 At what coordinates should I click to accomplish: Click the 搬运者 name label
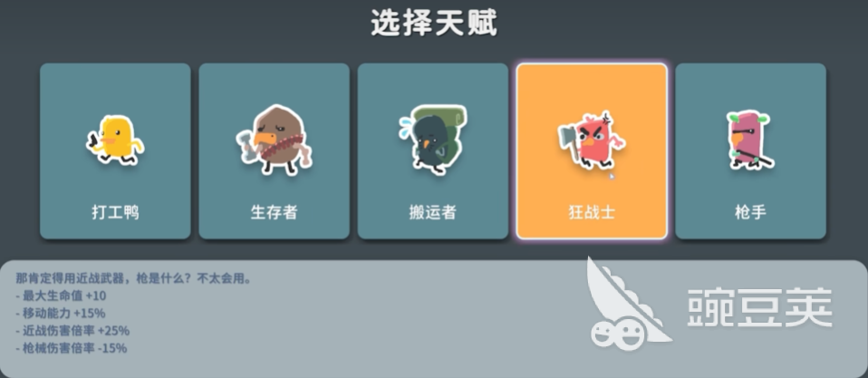coord(433,212)
